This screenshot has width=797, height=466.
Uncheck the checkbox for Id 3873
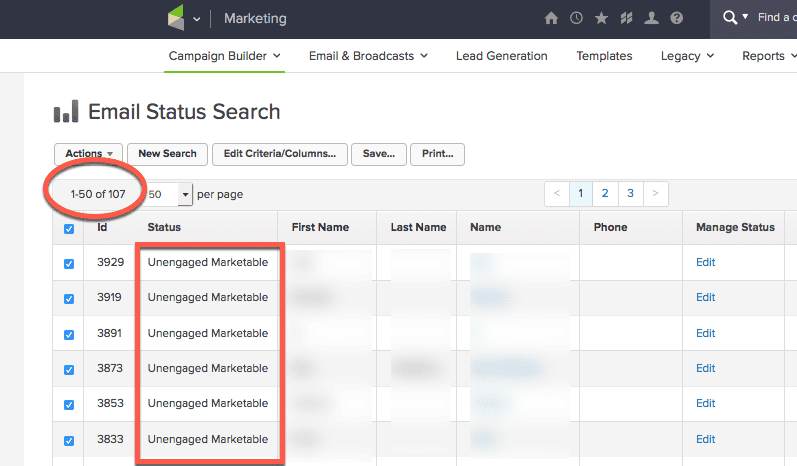69,370
